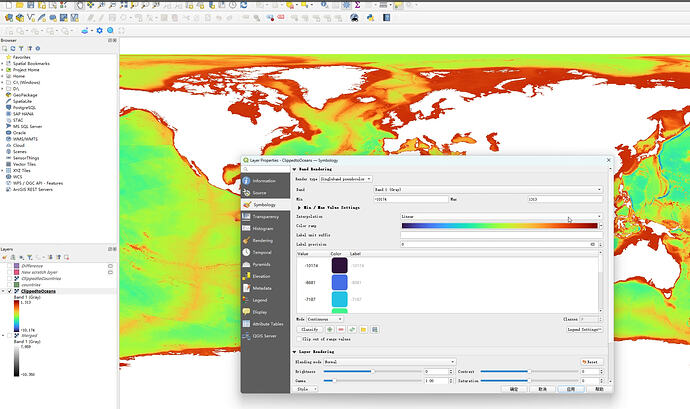The width and height of the screenshot is (690, 409).
Task: Open the Pyramids page in sidebar
Action: [261, 264]
